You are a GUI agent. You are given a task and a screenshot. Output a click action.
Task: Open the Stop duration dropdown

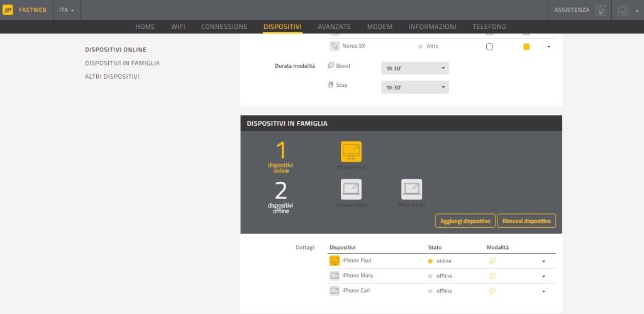pos(414,87)
